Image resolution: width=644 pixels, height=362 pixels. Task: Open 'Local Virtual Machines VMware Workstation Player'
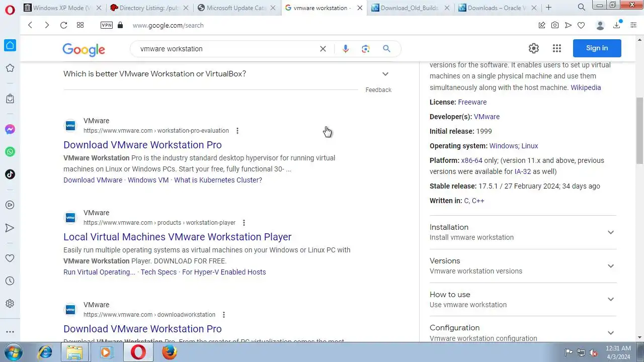[x=178, y=237]
